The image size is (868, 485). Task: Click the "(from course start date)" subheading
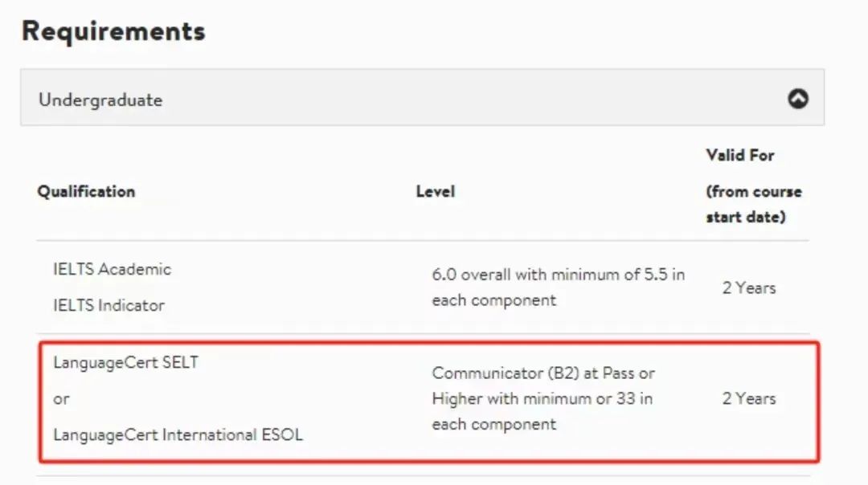point(754,204)
